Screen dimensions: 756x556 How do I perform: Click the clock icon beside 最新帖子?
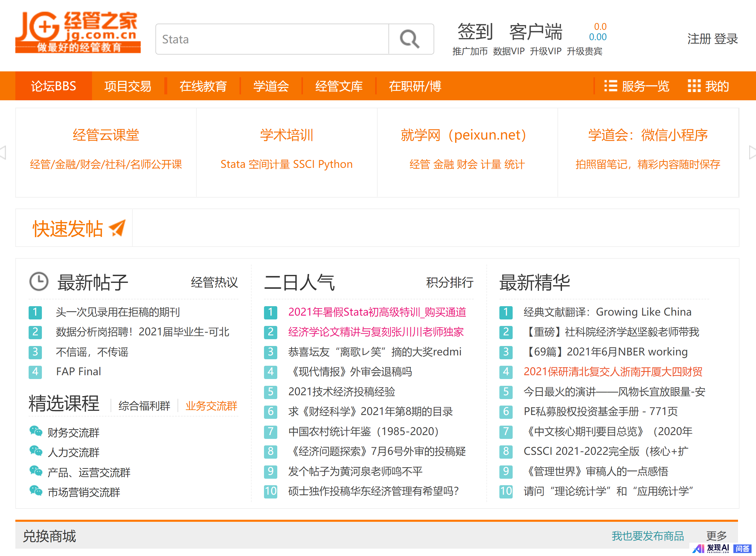click(39, 281)
